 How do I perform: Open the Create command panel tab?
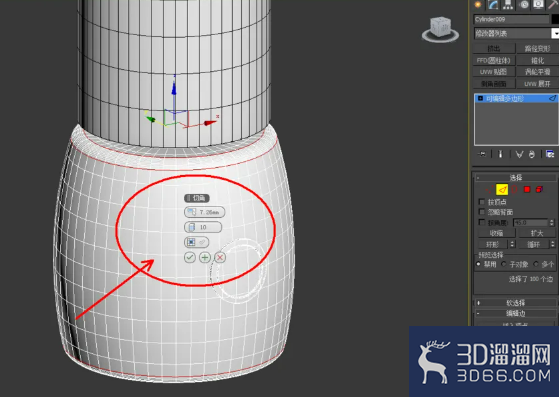478,4
